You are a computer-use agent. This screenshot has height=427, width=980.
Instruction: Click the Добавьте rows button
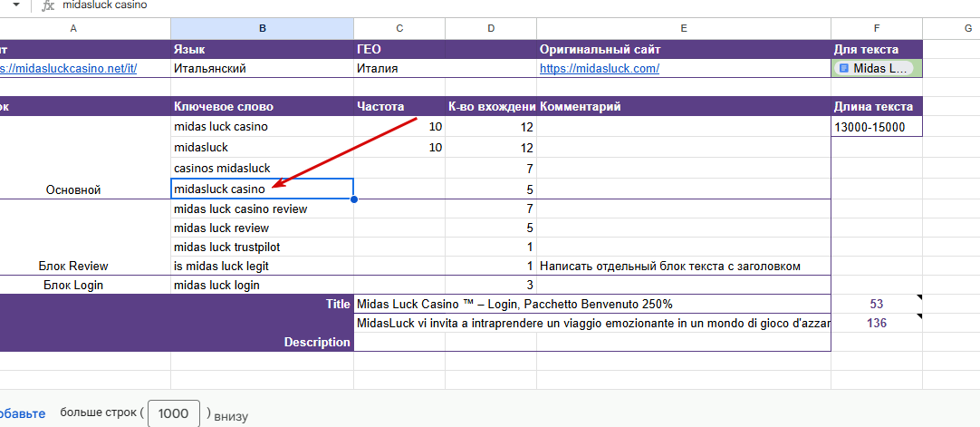coord(23,413)
